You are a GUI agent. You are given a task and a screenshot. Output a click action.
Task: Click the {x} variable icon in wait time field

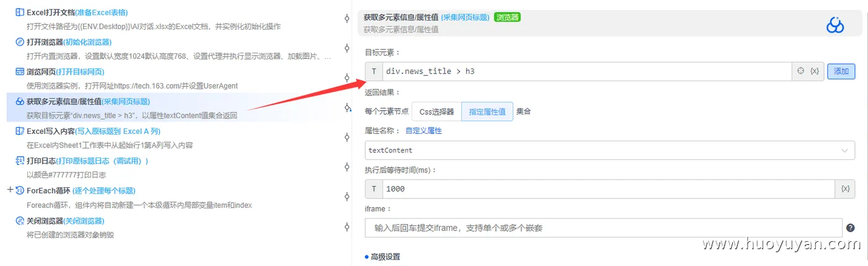[845, 188]
